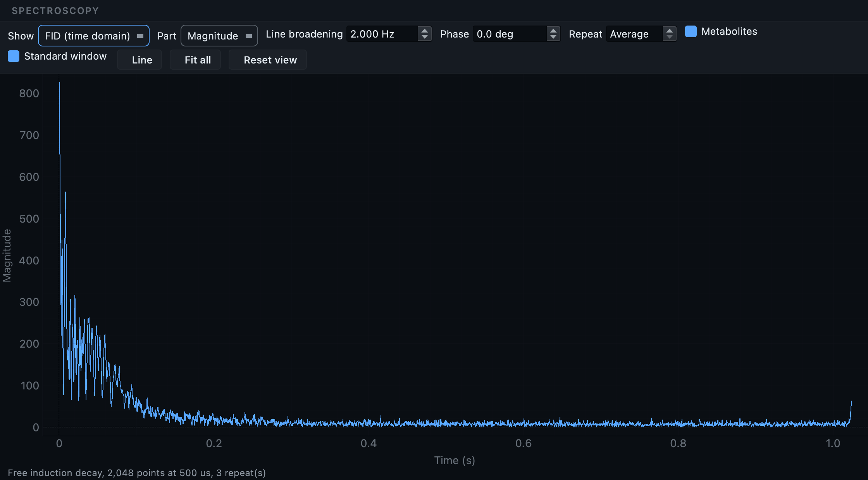The height and width of the screenshot is (480, 868).
Task: Open the Show dropdown (FID time domain)
Action: point(94,36)
